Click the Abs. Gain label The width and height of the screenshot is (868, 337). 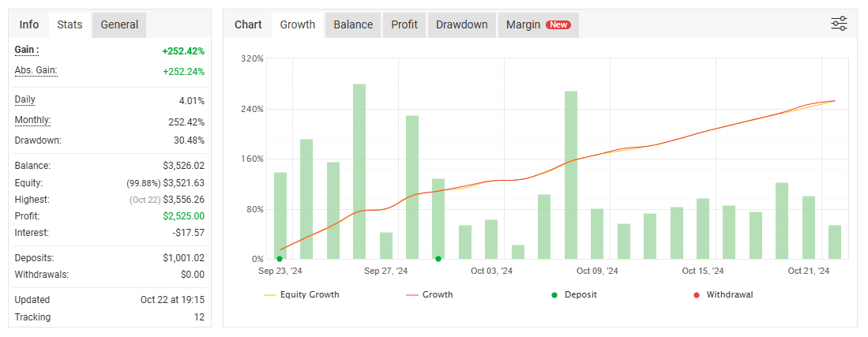click(x=36, y=70)
